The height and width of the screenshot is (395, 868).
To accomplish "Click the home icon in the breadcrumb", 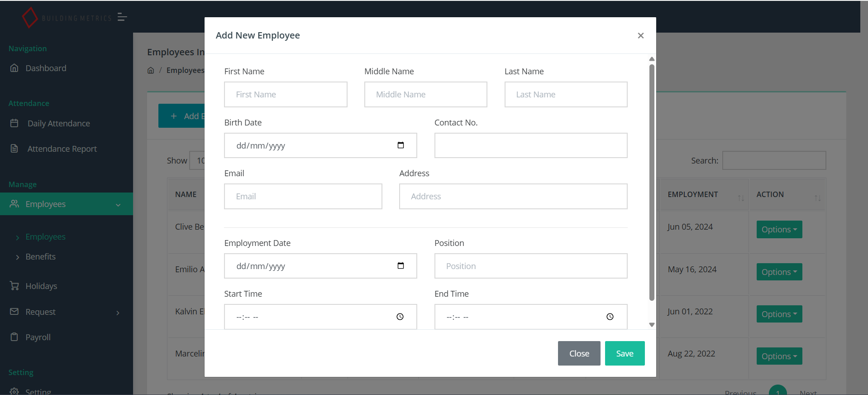I will [151, 70].
